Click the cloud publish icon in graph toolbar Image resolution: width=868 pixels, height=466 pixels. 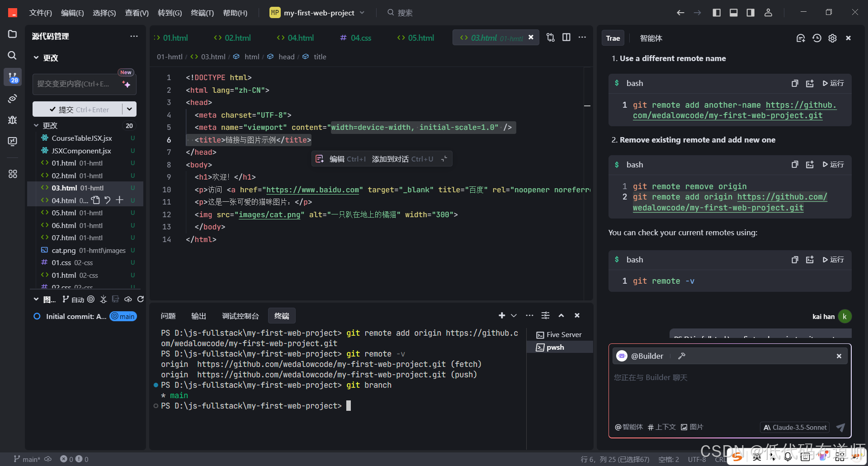(x=128, y=299)
